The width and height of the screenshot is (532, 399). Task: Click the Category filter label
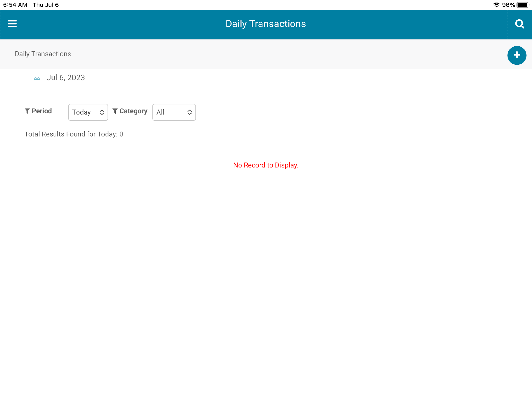(133, 111)
